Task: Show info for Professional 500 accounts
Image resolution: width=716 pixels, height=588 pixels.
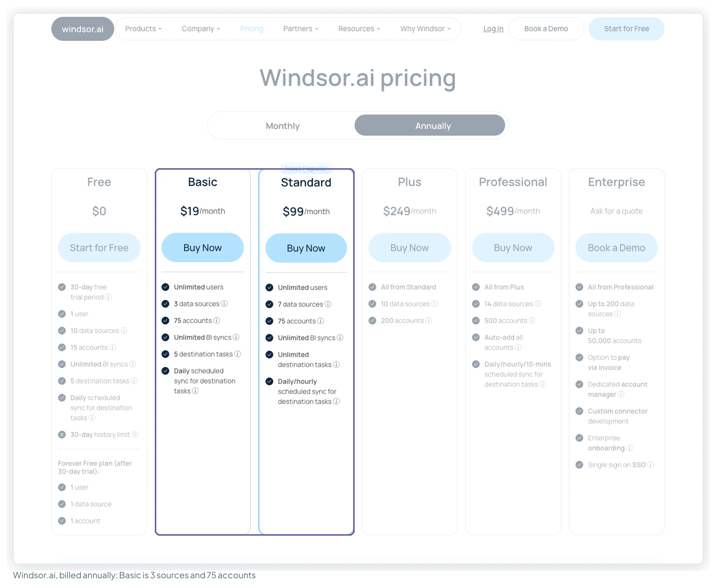Action: (532, 321)
